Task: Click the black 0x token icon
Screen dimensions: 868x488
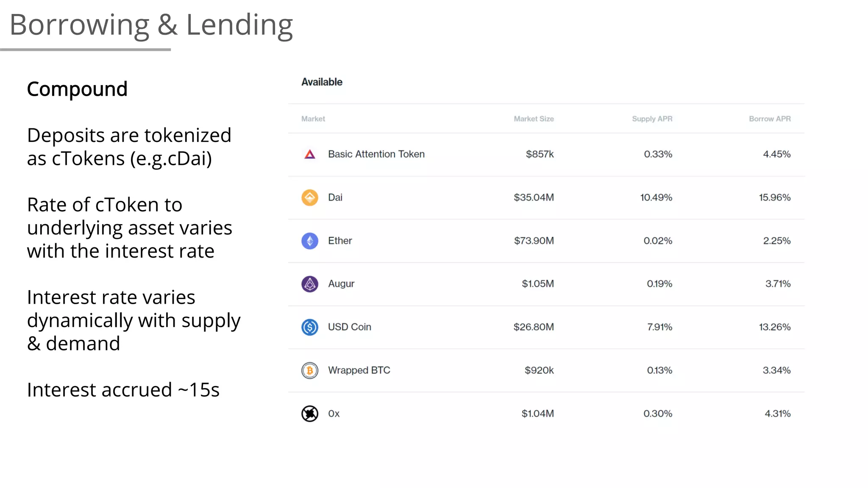Action: coord(310,413)
